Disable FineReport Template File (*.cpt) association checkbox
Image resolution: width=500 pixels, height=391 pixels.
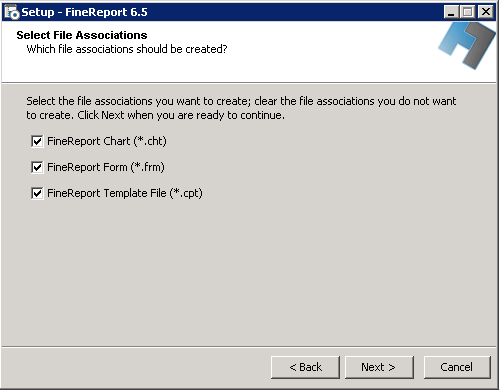pos(37,193)
